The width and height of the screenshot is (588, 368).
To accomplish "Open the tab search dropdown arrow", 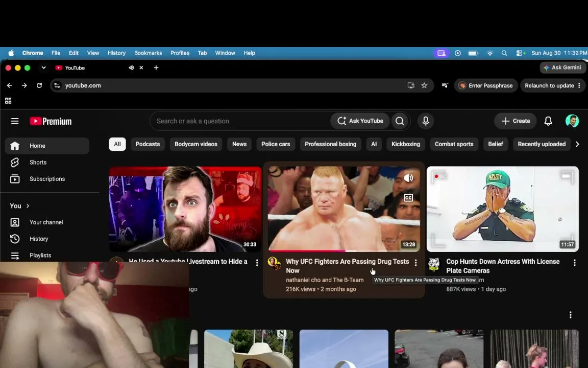I will click(43, 67).
